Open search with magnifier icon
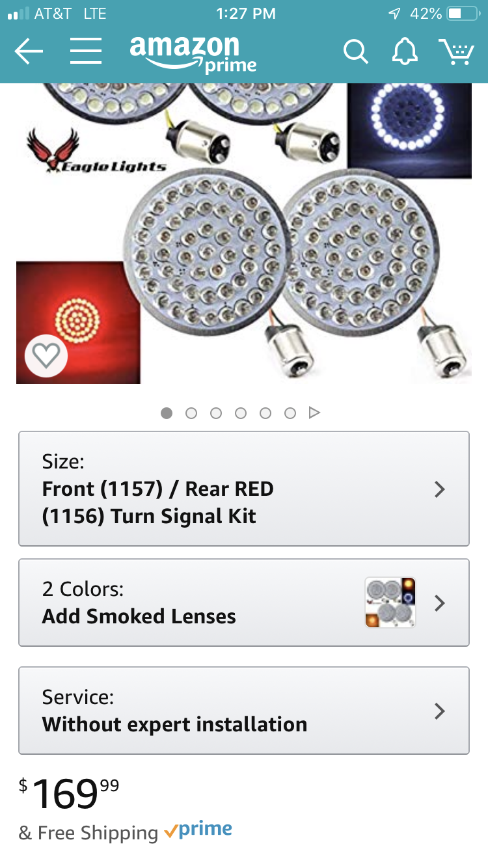 [356, 51]
